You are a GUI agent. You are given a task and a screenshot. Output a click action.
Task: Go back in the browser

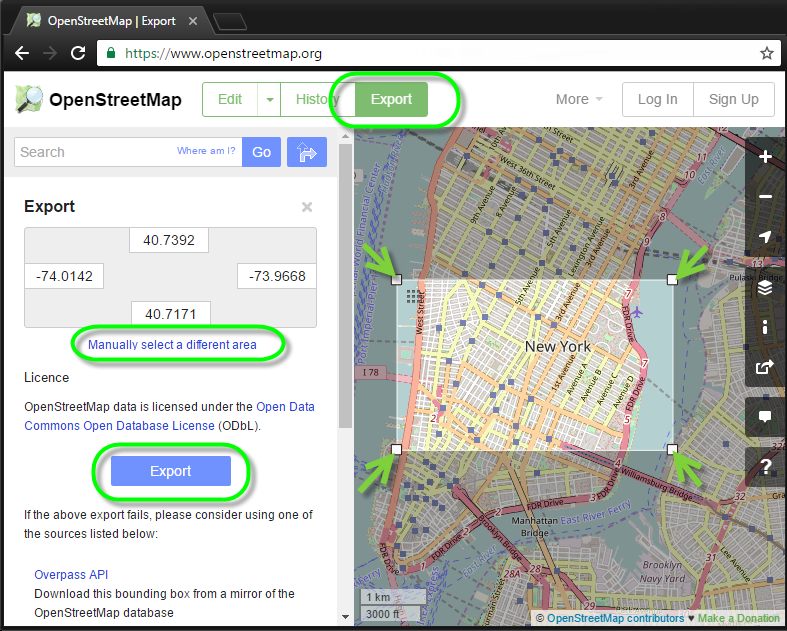tap(22, 53)
